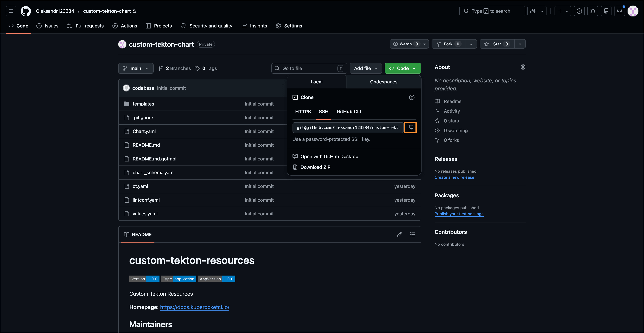Go to the Code tab

click(18, 26)
